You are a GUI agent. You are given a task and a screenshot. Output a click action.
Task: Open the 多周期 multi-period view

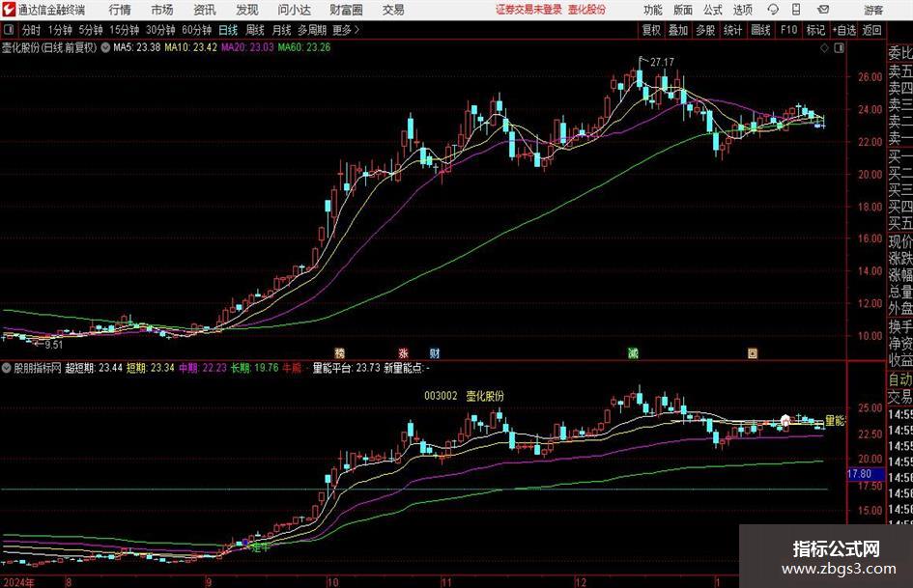312,30
